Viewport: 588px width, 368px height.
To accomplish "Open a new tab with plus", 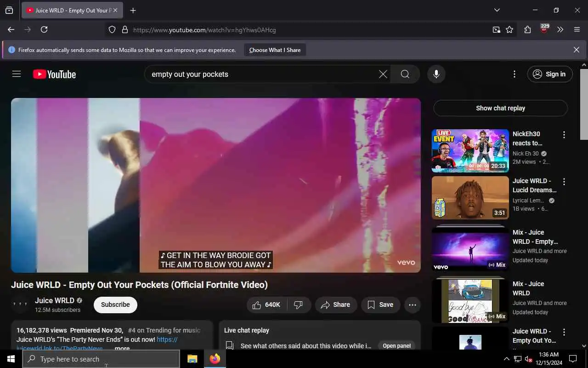I will point(133,10).
